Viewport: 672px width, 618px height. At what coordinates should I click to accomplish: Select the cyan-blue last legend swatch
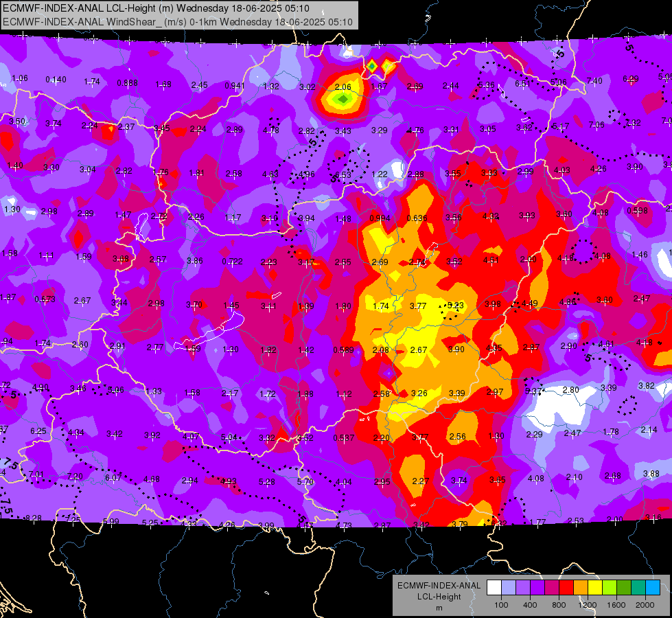point(653,587)
